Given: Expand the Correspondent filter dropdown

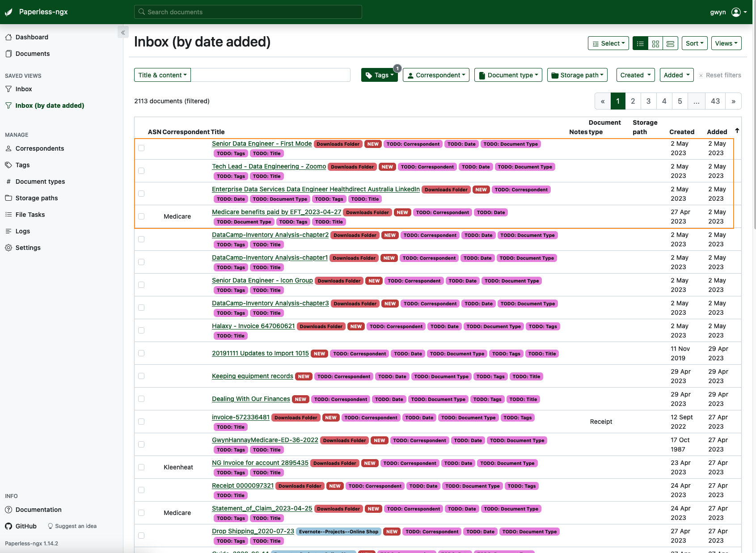Looking at the screenshot, I should (x=436, y=75).
